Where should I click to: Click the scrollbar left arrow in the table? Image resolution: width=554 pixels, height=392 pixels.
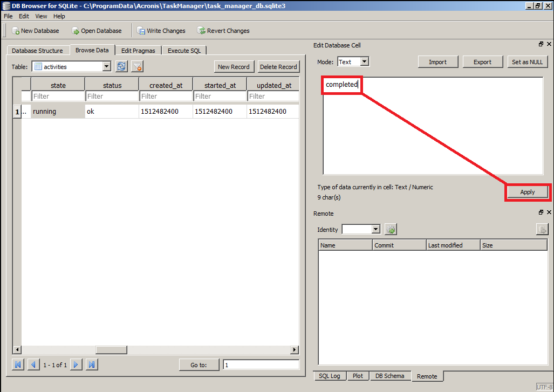(17, 349)
